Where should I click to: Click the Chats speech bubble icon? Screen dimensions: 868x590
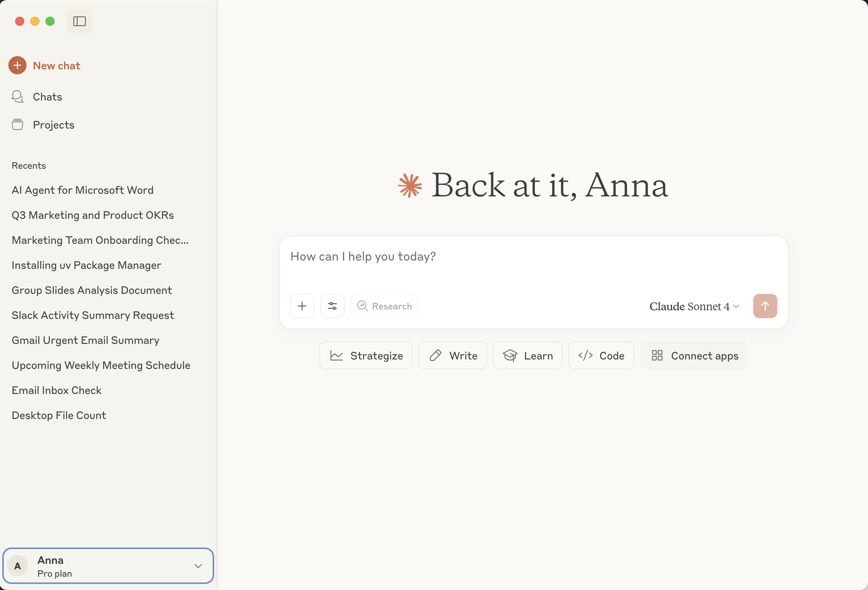pyautogui.click(x=17, y=96)
